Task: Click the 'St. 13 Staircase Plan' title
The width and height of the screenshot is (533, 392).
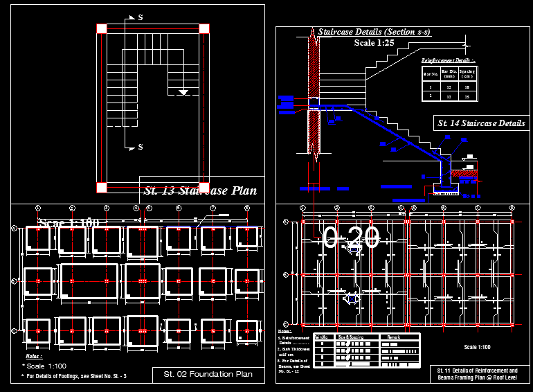Action: pyautogui.click(x=200, y=191)
